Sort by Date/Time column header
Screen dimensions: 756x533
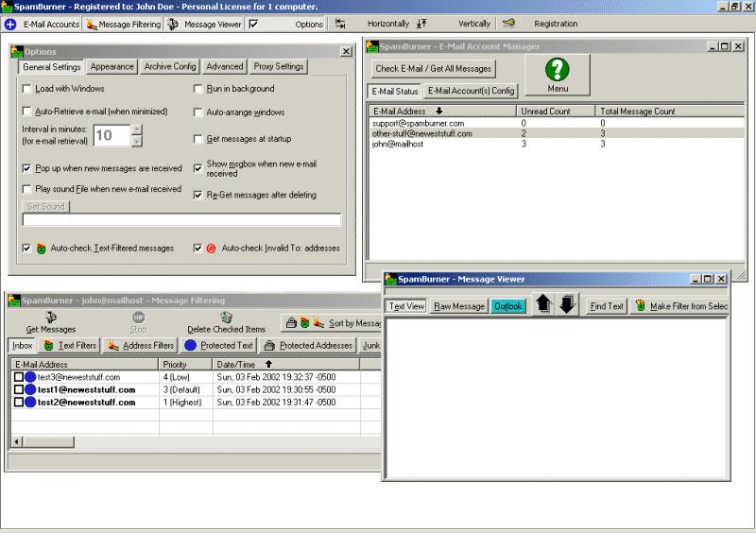(x=286, y=365)
